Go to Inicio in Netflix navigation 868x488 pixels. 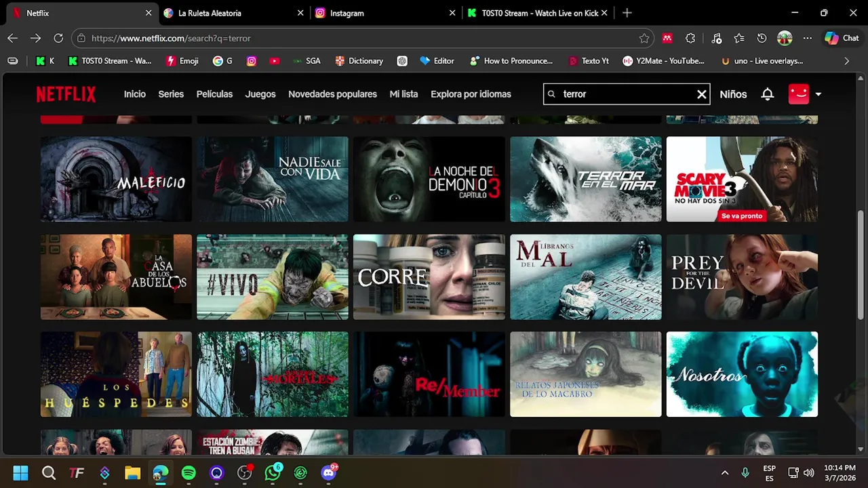point(135,94)
